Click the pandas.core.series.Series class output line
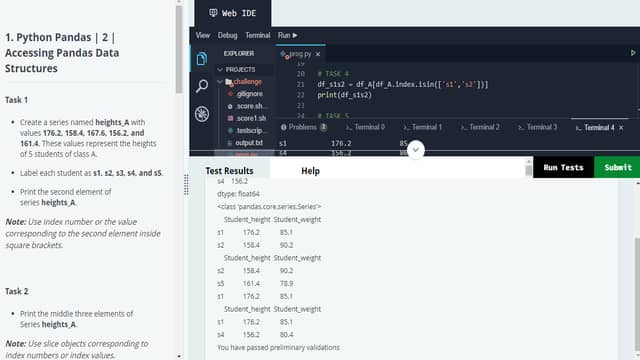Viewport: 640px width, 360px height. (x=269, y=207)
